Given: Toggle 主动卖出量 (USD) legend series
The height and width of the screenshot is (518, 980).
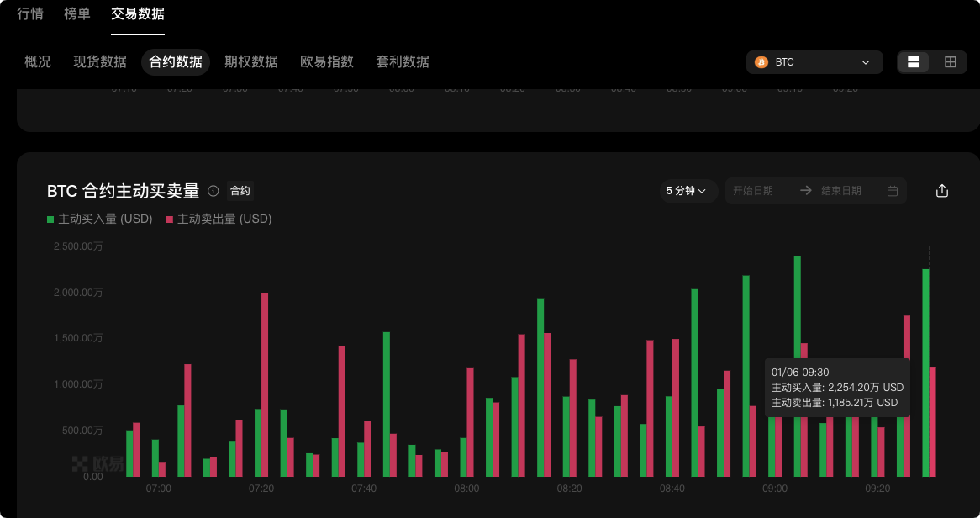Looking at the screenshot, I should (x=219, y=219).
